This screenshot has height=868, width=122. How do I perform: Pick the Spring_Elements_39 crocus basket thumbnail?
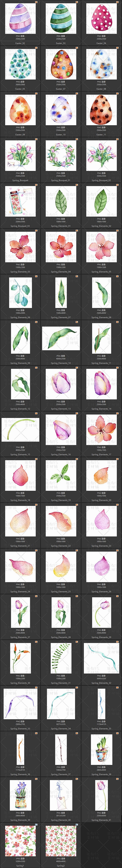pyautogui.click(x=20, y=796)
